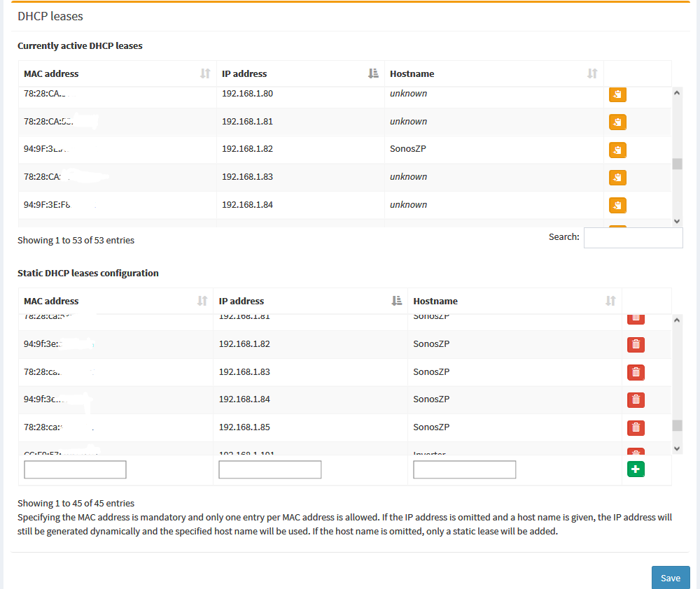The width and height of the screenshot is (700, 589).
Task: Delete static lease for 192.168.1.83
Action: point(636,372)
